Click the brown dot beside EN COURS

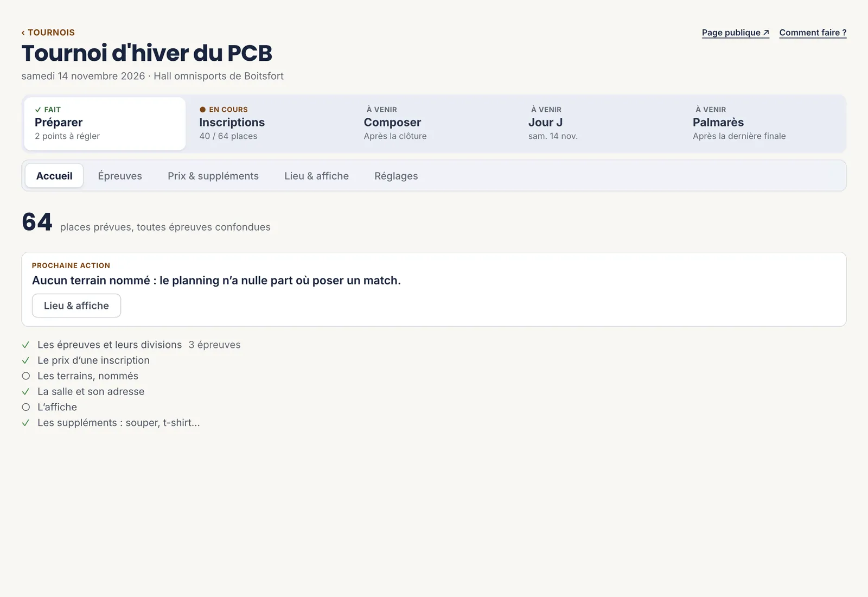tap(202, 110)
